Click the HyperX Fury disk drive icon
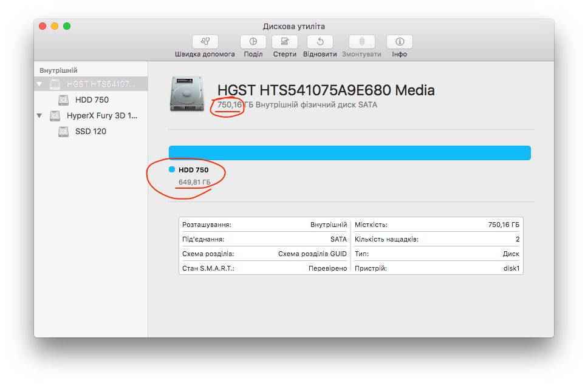Viewport: 588px width, 386px height. pyautogui.click(x=55, y=116)
